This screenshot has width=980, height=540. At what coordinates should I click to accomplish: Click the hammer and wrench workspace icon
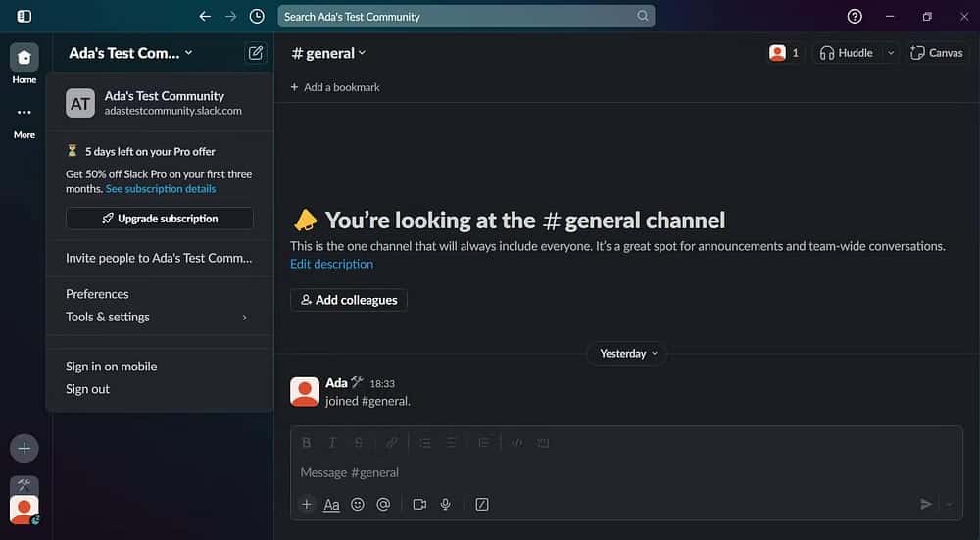point(24,484)
